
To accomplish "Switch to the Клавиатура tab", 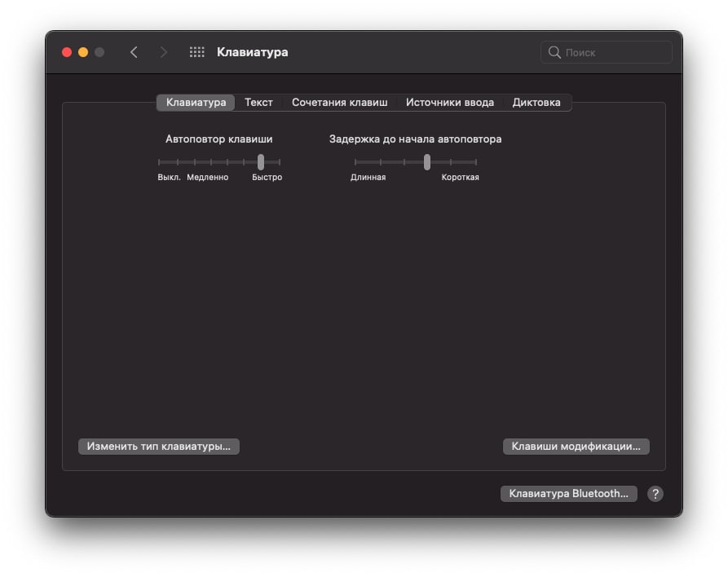I will coord(196,102).
